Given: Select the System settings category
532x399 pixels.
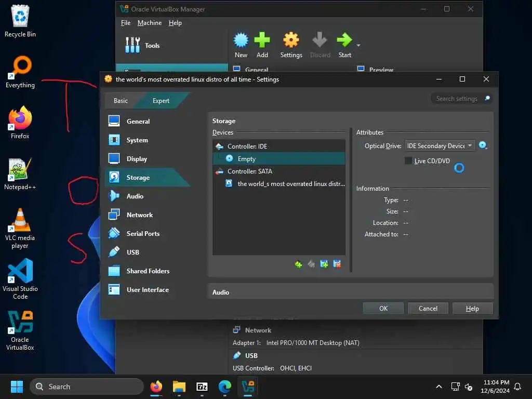Looking at the screenshot, I should tap(137, 140).
